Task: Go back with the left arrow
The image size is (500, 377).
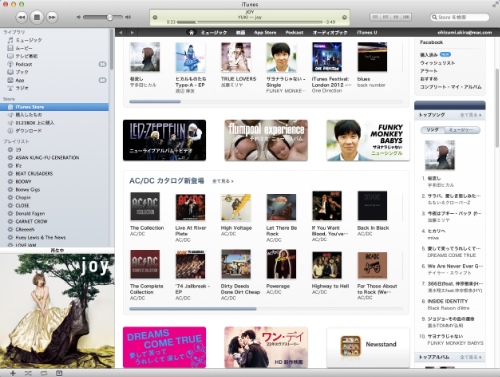Action: pos(121,32)
